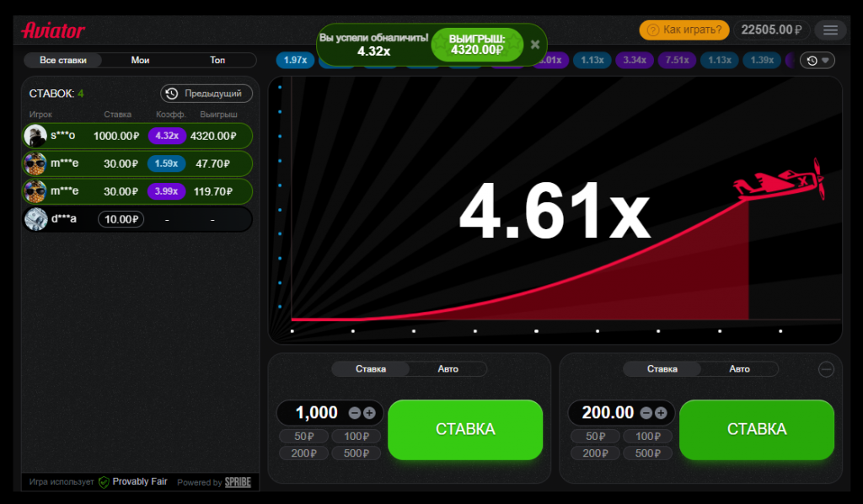Decrease the right bet amount with minus
Screen dimensions: 863x504
(646, 413)
